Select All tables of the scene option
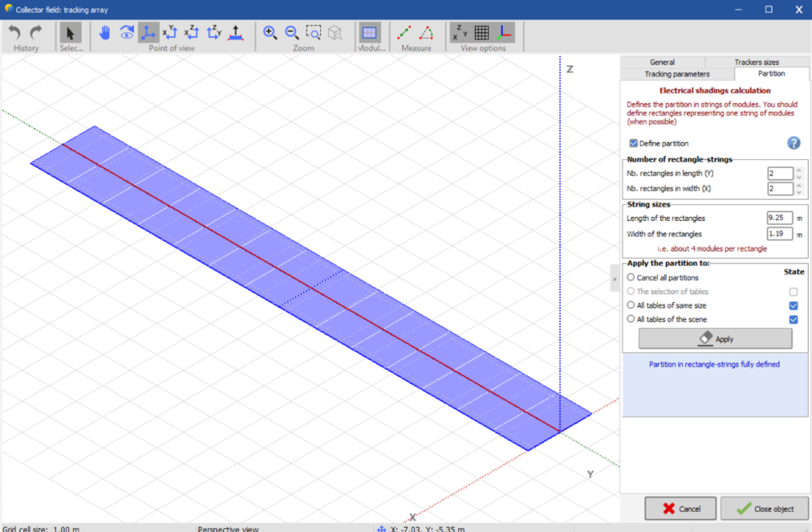 pyautogui.click(x=631, y=319)
